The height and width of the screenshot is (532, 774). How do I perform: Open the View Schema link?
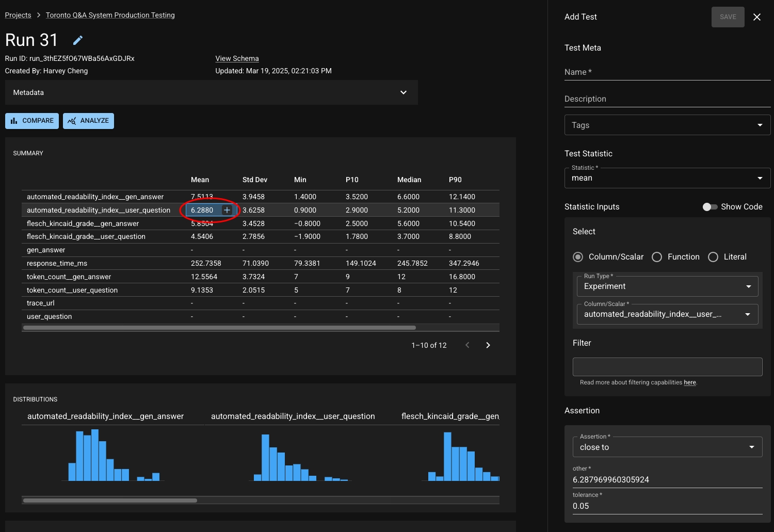[237, 58]
